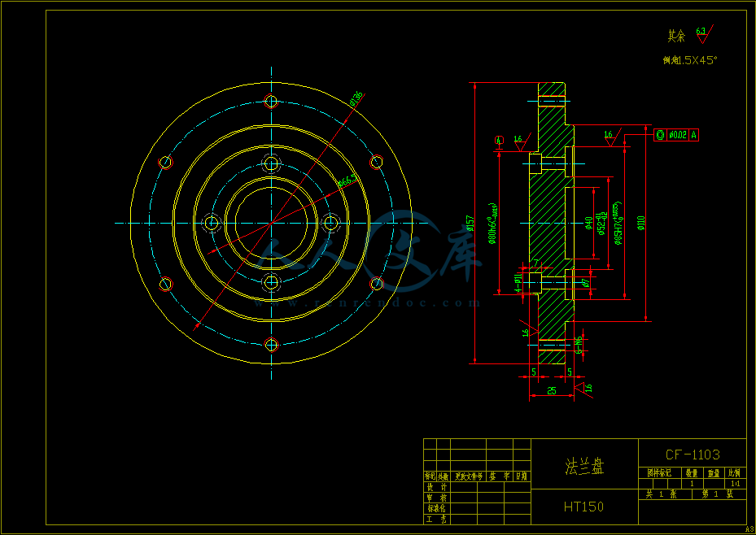756x535 pixels.
Task: Select the 25 width dimension text
Action: point(551,390)
